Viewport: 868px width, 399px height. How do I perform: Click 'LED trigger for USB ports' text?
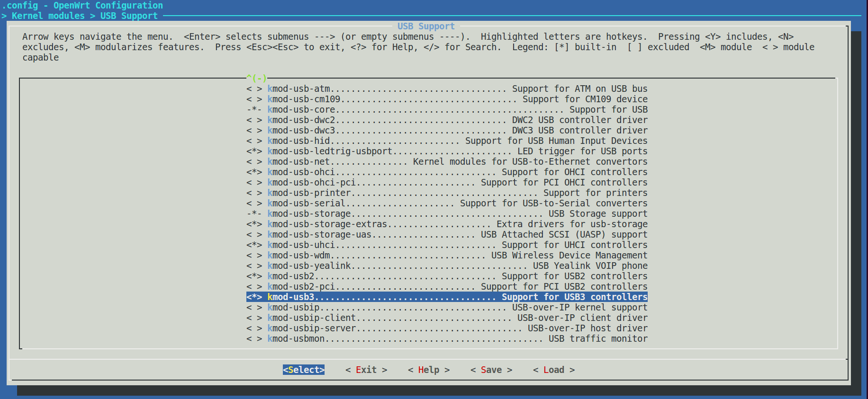tap(582, 151)
